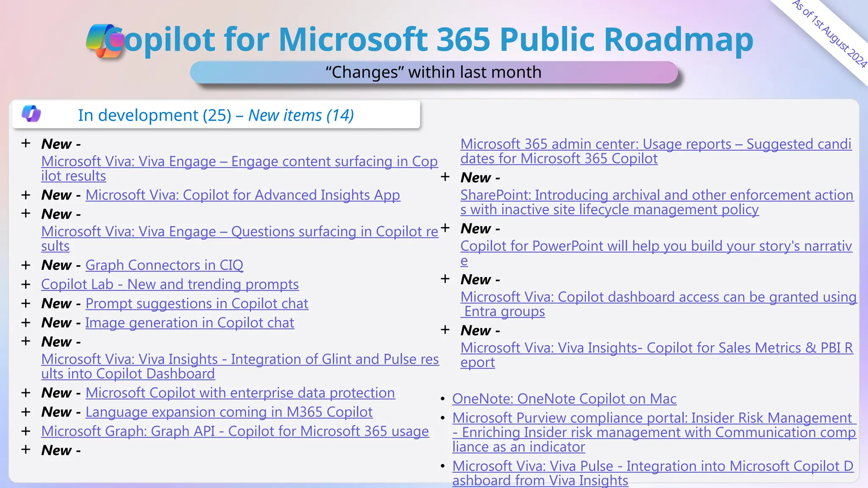The image size is (868, 488).
Task: Open Language expansion coming in M365 Copilot
Action: pos(229,412)
